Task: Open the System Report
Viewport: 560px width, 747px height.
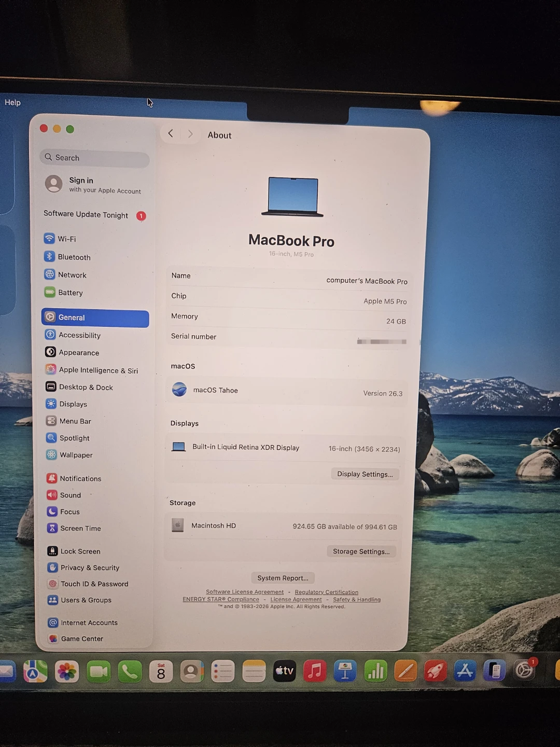Action: coord(283,578)
